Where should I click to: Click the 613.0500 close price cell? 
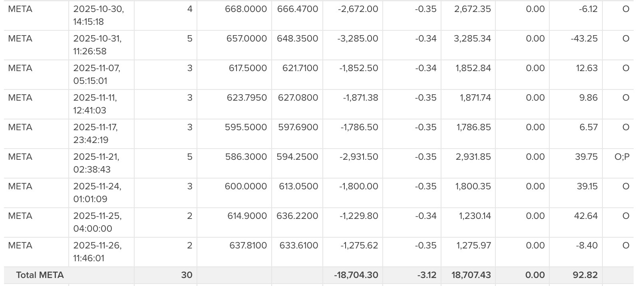[x=298, y=187]
